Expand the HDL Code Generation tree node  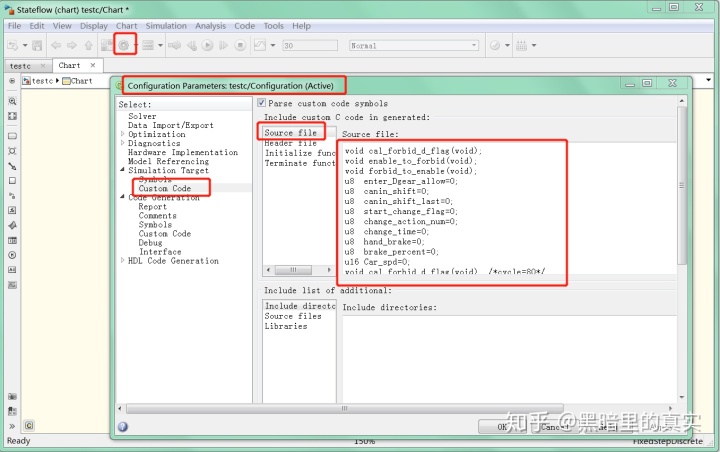coord(123,260)
